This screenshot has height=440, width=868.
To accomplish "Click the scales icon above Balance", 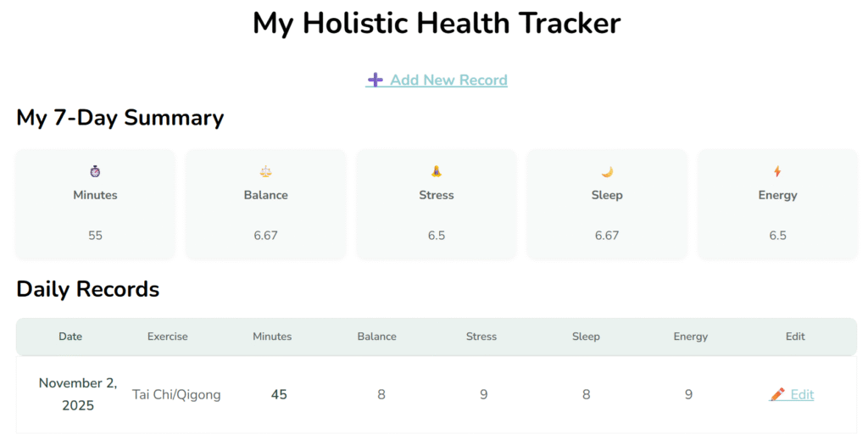I will [265, 171].
